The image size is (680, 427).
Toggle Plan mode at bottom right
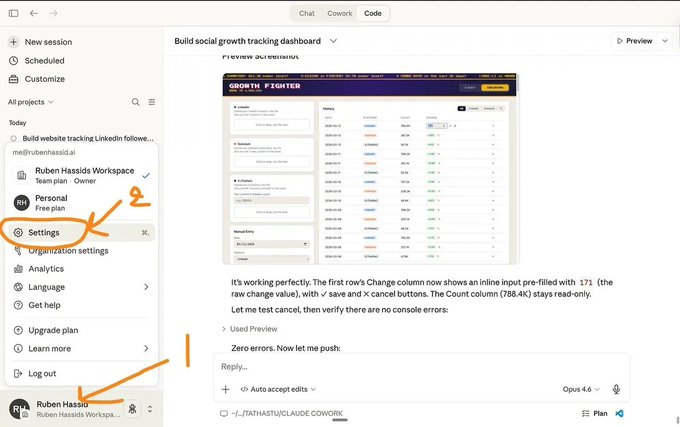(595, 413)
